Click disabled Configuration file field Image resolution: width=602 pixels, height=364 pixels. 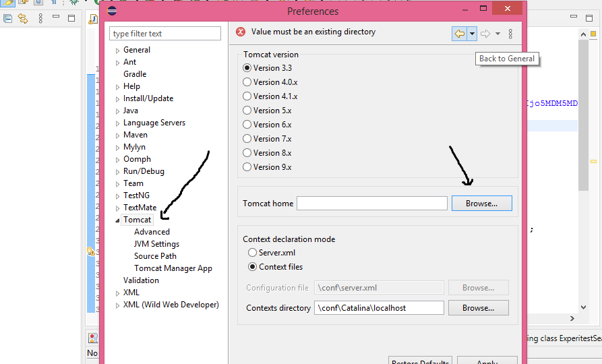click(379, 288)
